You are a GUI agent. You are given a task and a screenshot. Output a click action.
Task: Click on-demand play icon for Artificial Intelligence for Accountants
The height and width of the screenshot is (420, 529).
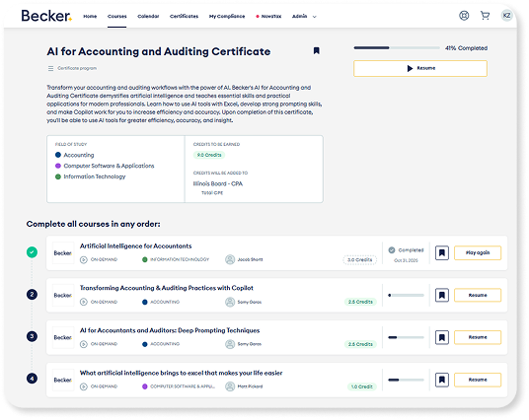84,260
